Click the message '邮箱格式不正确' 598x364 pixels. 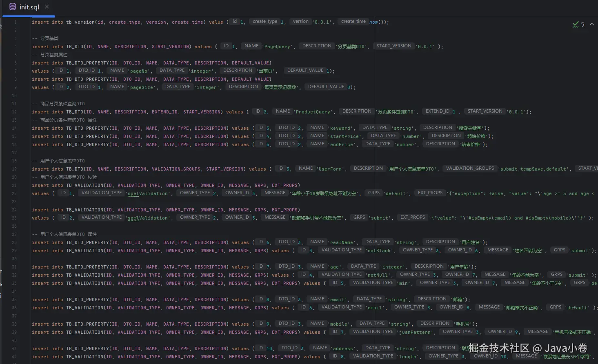(522, 308)
